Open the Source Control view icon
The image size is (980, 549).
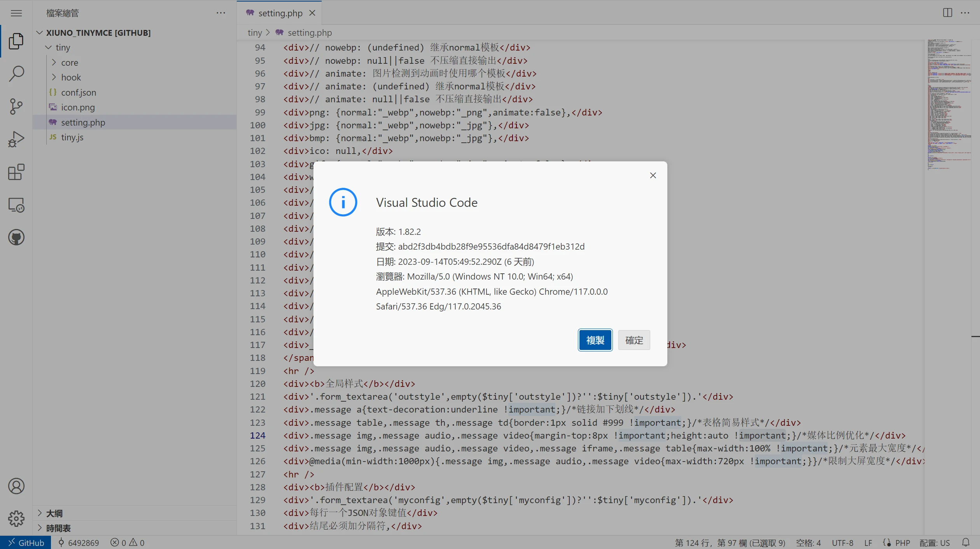[16, 106]
